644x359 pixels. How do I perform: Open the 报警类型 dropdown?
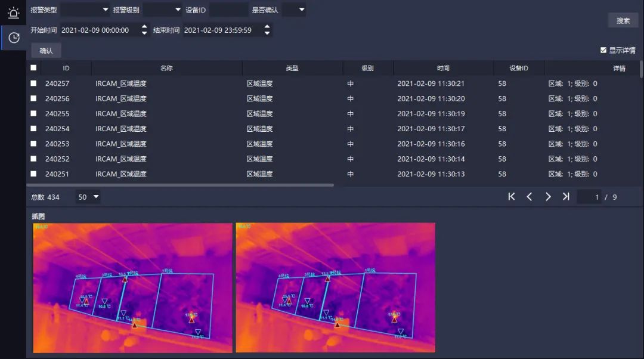coord(85,10)
